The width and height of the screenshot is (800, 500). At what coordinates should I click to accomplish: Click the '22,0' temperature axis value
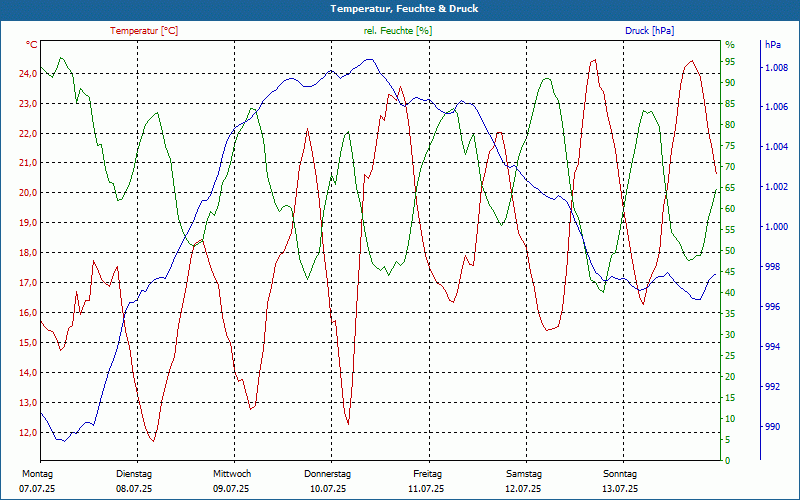[28, 134]
